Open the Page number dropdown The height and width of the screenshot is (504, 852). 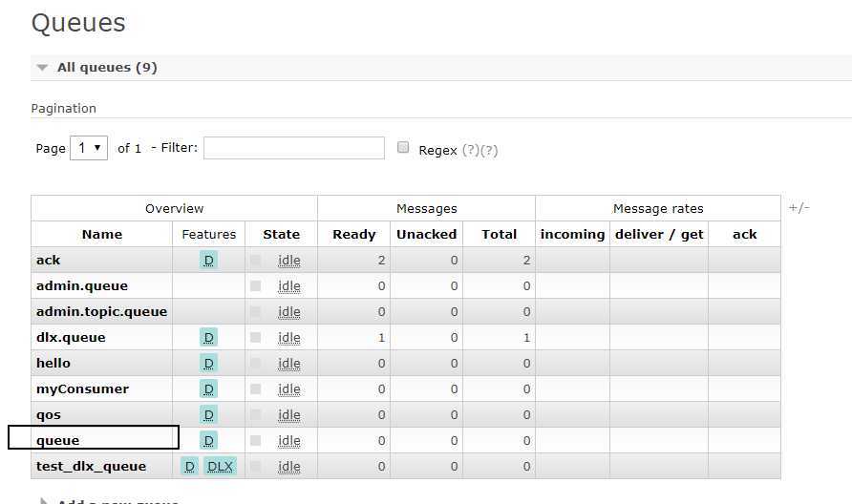(x=89, y=148)
